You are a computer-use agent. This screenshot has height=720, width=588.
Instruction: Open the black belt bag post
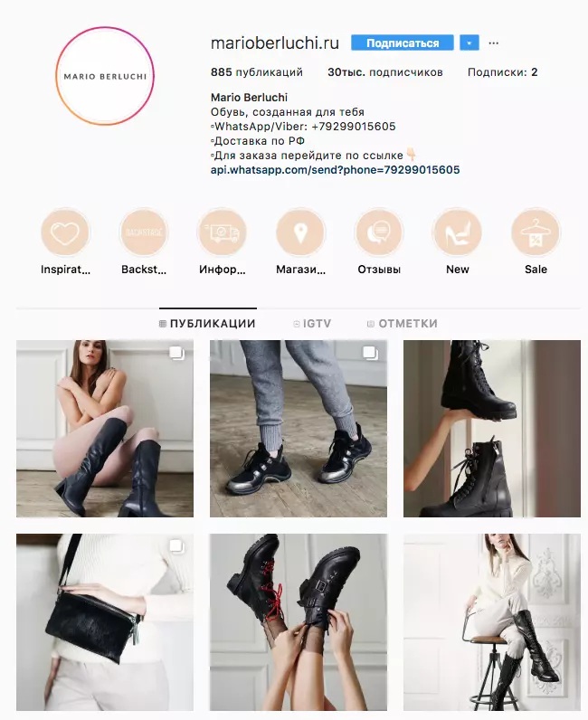105,622
